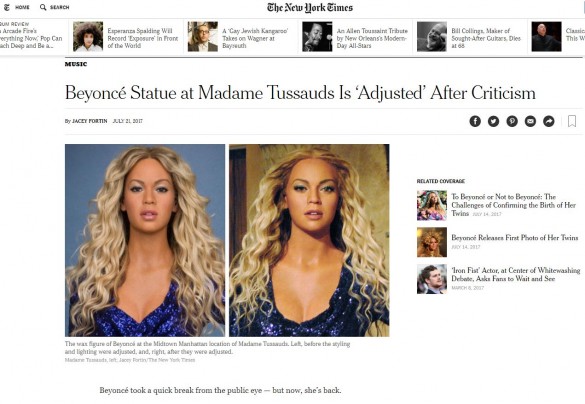Viewport: 585px width, 404px height.
Task: Open Esperanza Spalding 'Exposure' story
Action: (x=143, y=38)
